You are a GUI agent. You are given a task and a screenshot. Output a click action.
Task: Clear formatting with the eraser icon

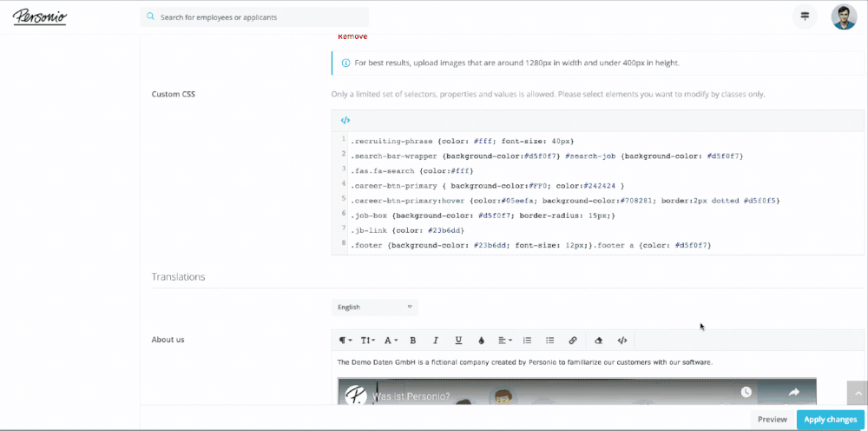[598, 341]
